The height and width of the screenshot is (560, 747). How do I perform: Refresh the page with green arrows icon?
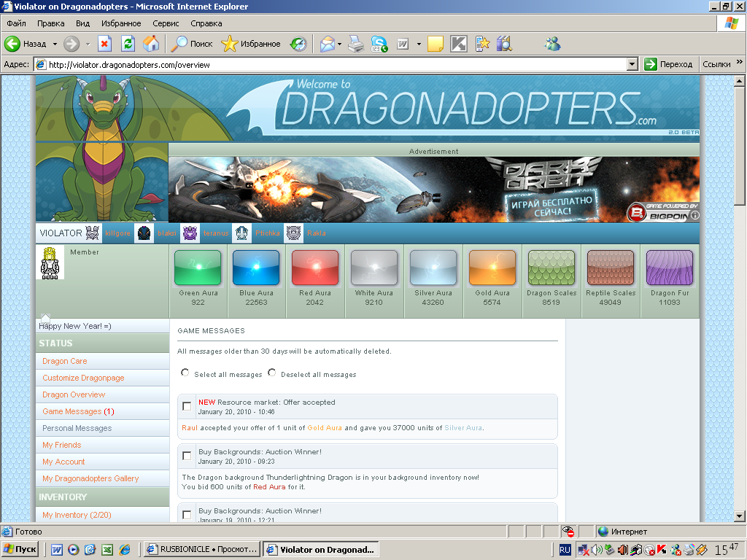[128, 44]
